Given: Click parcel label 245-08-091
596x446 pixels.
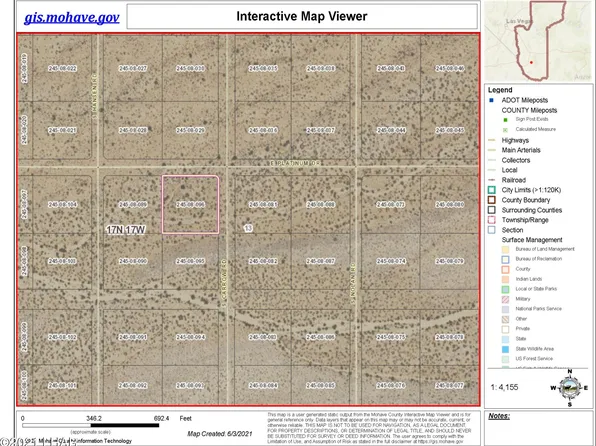Looking at the screenshot, I should tap(133, 337).
